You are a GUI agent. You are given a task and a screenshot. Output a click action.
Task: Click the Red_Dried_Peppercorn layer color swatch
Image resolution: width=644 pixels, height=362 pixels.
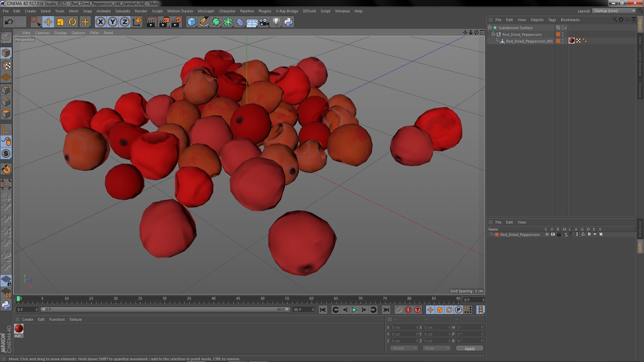click(497, 235)
